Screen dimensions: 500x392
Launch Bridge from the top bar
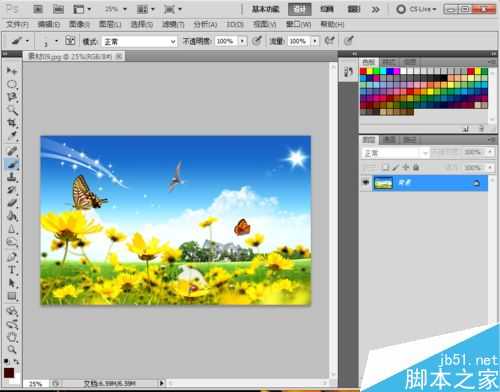coord(38,9)
